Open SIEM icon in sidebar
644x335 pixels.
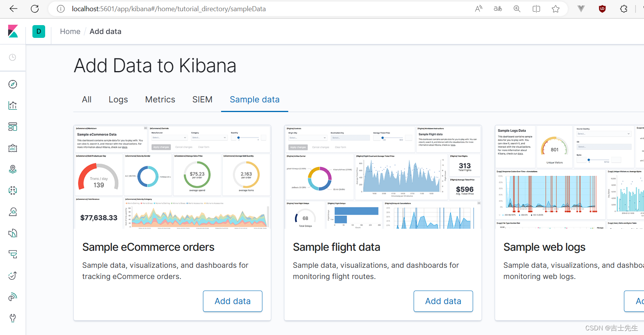[x=13, y=297]
